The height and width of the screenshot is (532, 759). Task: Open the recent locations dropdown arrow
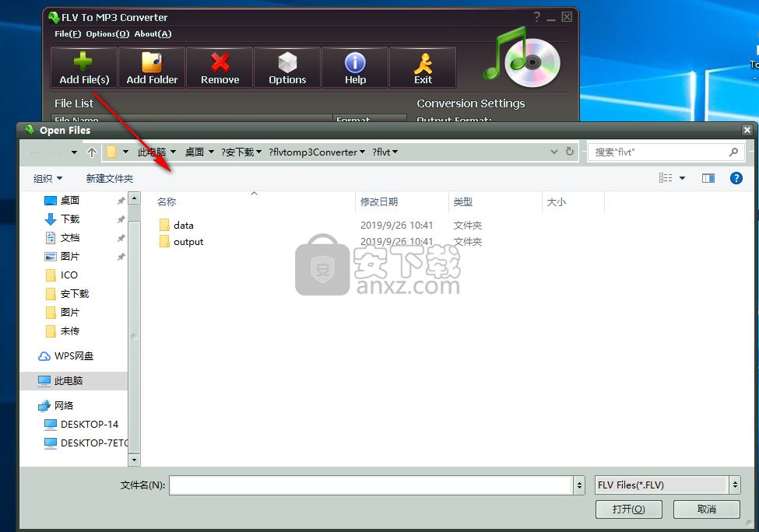(x=74, y=152)
